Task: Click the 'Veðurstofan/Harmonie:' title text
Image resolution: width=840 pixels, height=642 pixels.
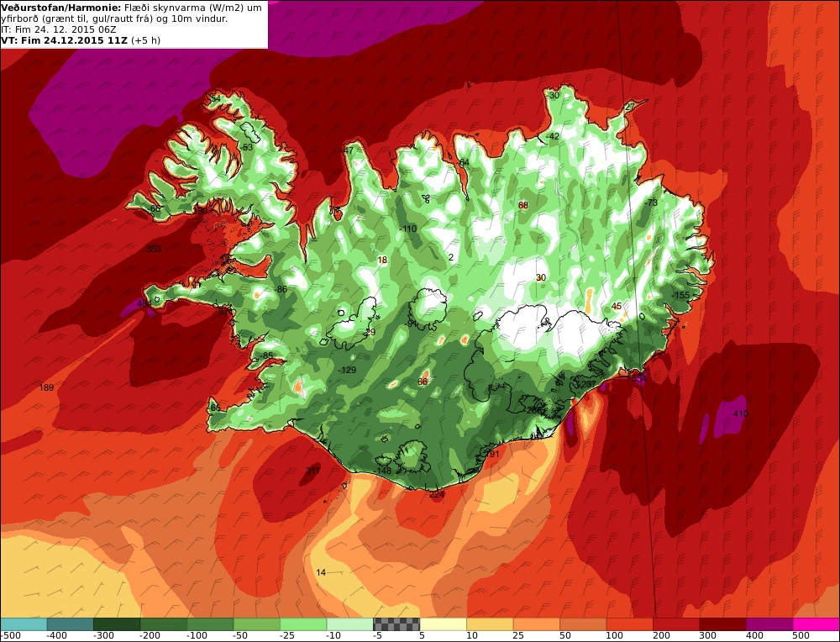Action: pos(61,8)
